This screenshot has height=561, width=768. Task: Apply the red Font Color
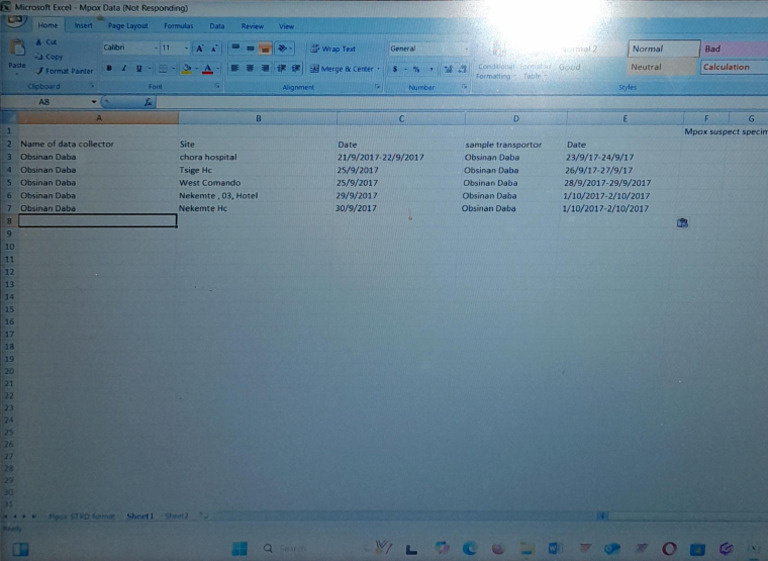pos(208,69)
